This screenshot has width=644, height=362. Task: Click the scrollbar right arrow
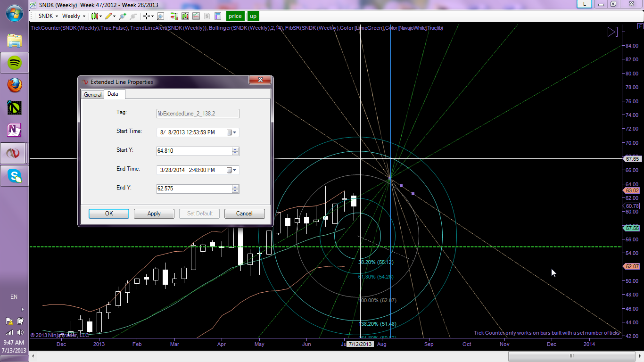click(x=639, y=356)
